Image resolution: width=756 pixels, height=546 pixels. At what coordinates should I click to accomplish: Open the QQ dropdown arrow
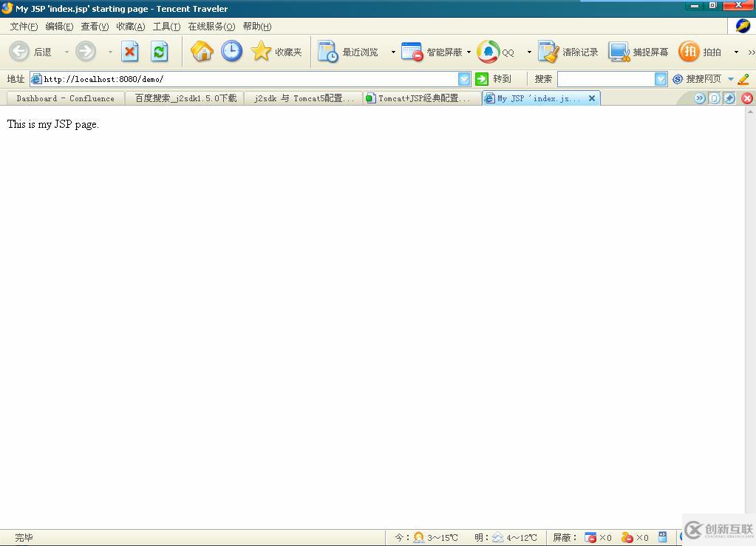(529, 52)
